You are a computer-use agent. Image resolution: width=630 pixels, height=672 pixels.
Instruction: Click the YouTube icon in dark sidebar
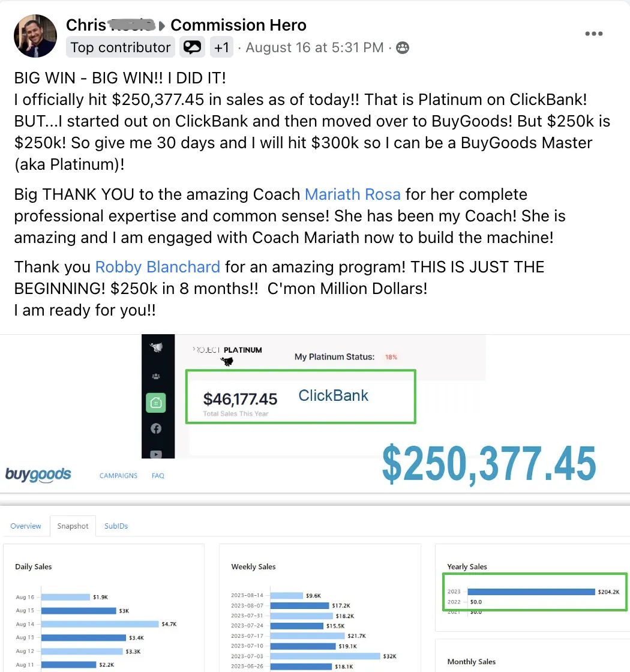coord(156,454)
